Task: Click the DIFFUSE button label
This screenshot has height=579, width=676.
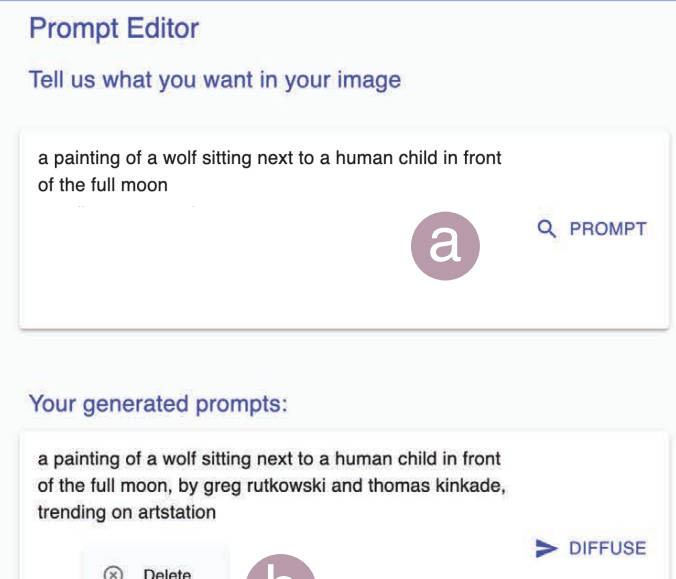Action: pos(607,548)
